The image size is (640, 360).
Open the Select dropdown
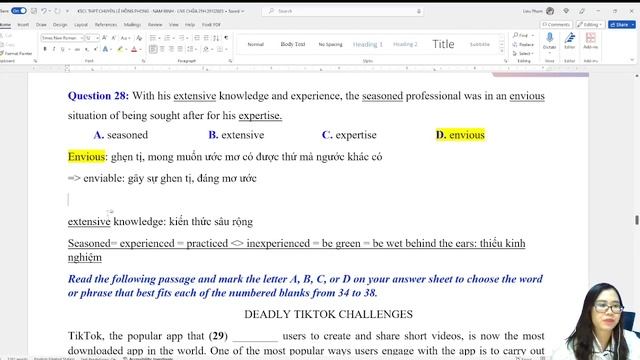pyautogui.click(x=523, y=53)
